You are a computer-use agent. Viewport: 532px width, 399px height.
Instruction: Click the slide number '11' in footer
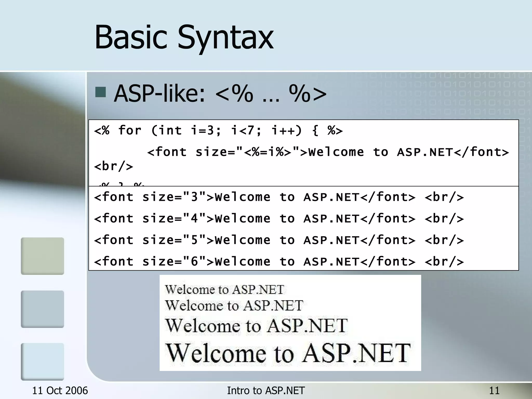pyautogui.click(x=494, y=391)
